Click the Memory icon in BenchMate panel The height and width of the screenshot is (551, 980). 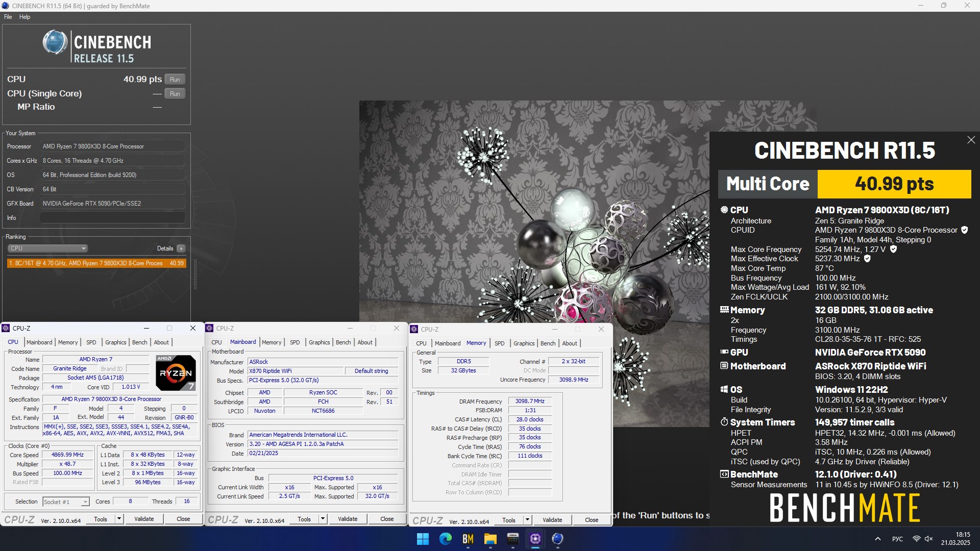pyautogui.click(x=724, y=310)
